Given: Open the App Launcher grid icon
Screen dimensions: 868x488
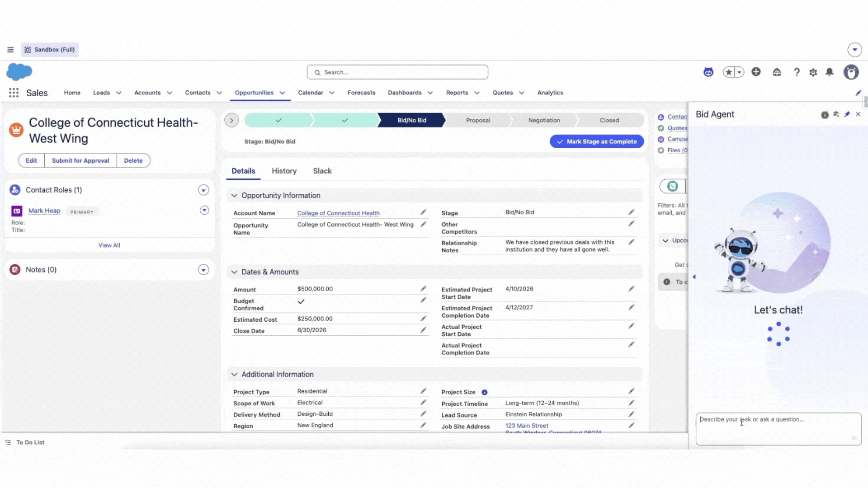Looking at the screenshot, I should [14, 93].
